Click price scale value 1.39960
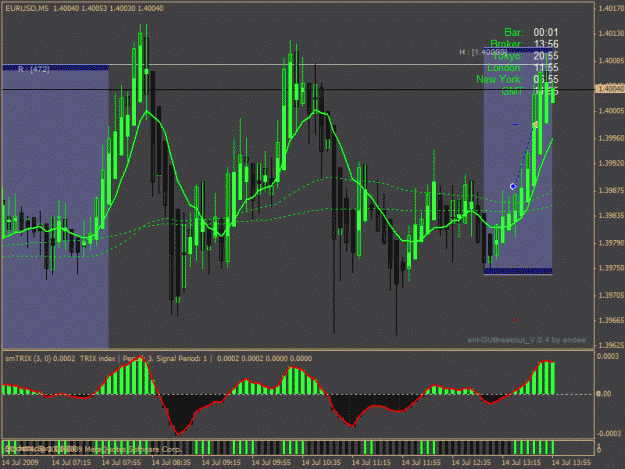Viewport: 625px width, 469px height. click(x=611, y=138)
